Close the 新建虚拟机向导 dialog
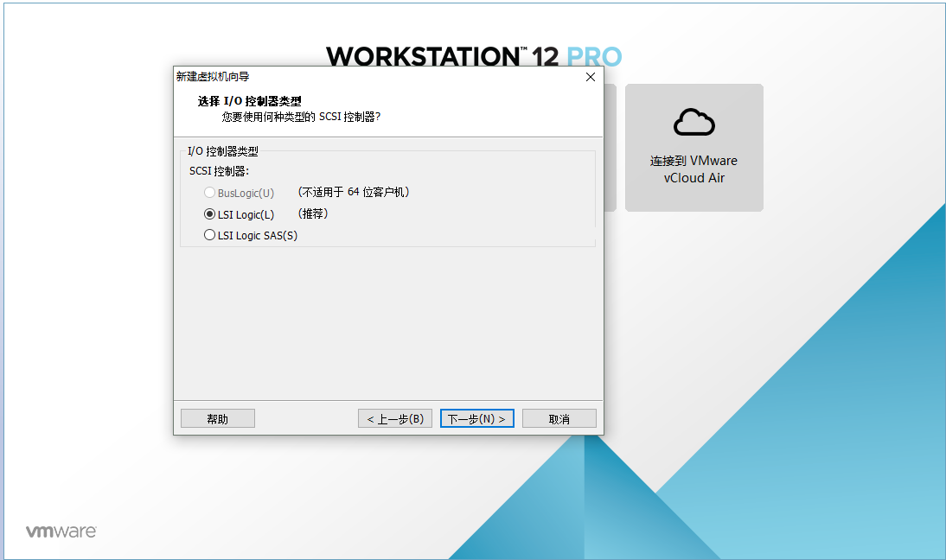 click(591, 77)
